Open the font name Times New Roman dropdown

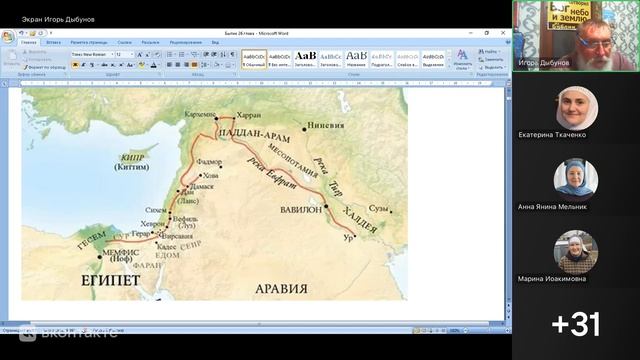click(x=112, y=54)
